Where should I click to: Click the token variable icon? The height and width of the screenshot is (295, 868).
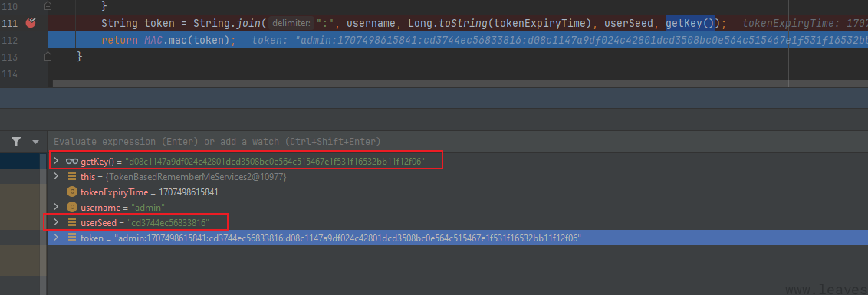tap(71, 238)
